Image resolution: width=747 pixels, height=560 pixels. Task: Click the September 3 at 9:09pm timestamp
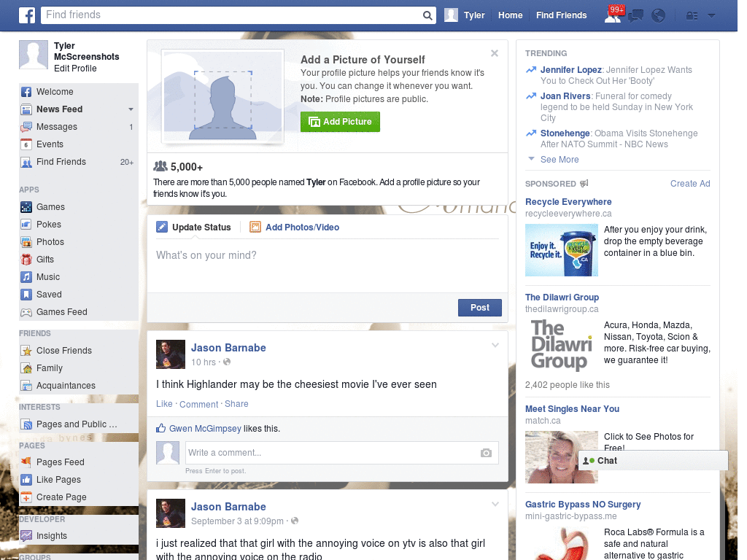click(237, 521)
